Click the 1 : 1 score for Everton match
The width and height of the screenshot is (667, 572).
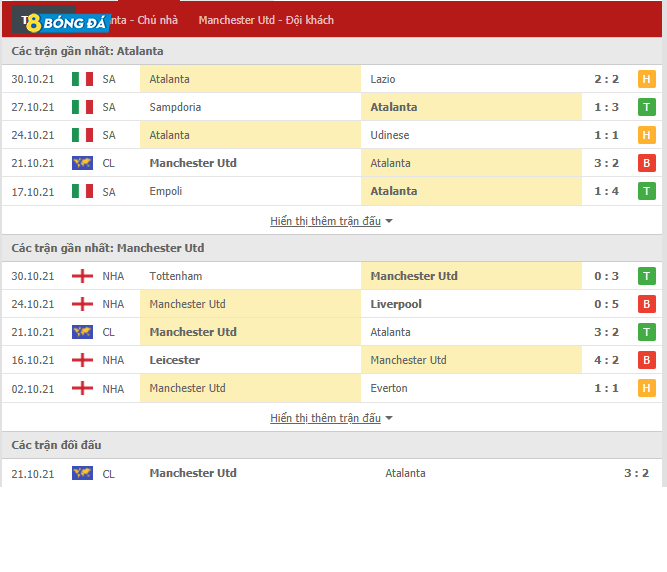pos(606,388)
